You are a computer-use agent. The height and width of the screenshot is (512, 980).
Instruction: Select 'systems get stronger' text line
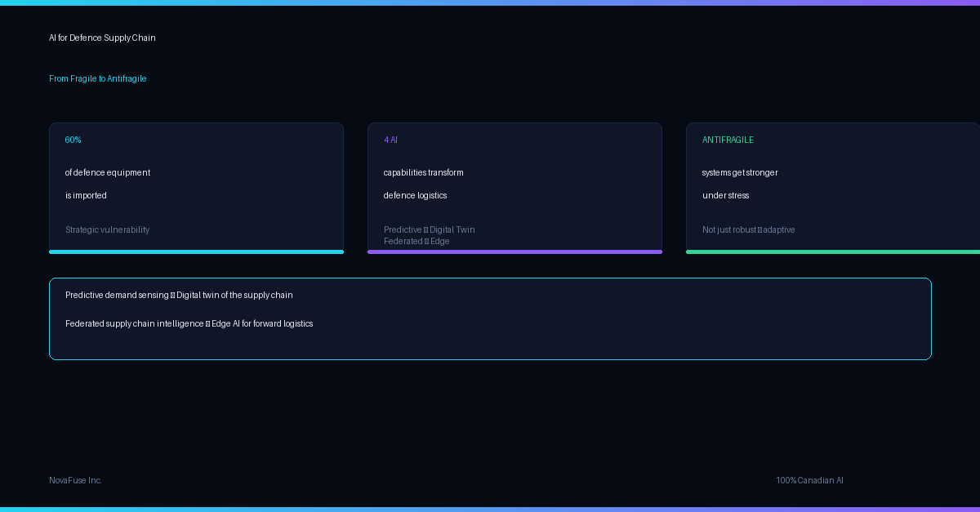point(740,172)
